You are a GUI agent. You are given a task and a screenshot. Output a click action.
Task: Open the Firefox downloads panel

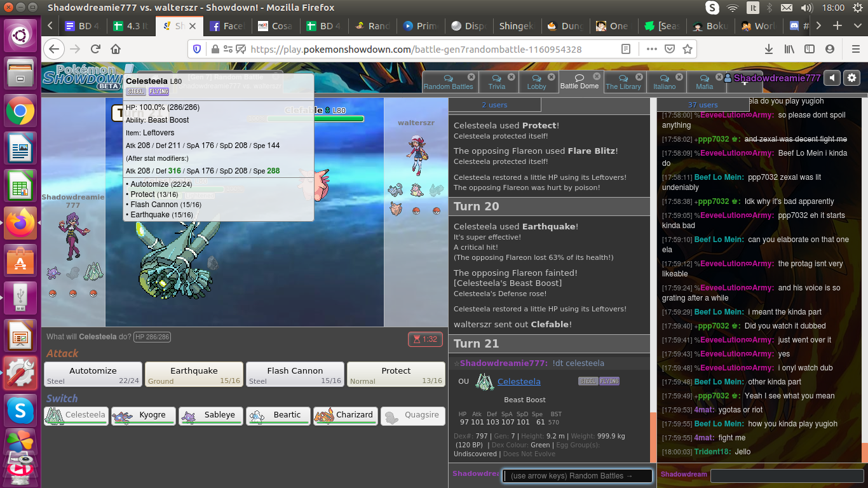pos(769,49)
